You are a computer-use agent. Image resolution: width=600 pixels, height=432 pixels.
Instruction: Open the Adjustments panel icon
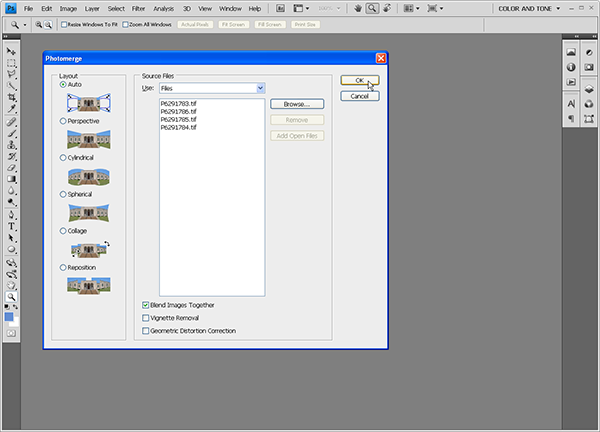pos(589,52)
